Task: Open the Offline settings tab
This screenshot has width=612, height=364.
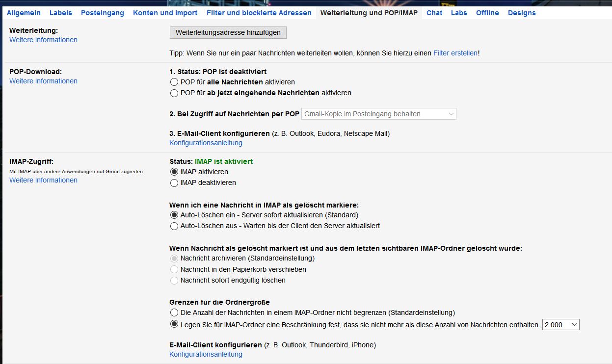Action: pyautogui.click(x=487, y=13)
